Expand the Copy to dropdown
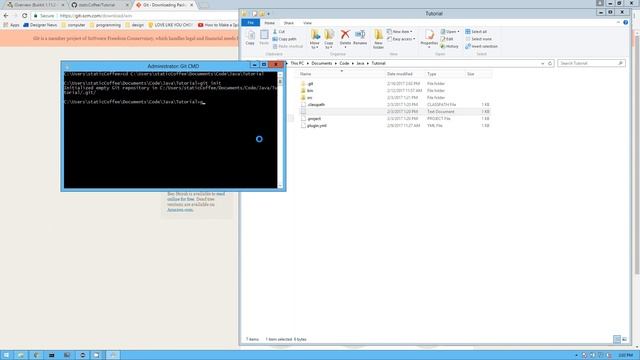The width and height of the screenshot is (640, 360). point(329,46)
